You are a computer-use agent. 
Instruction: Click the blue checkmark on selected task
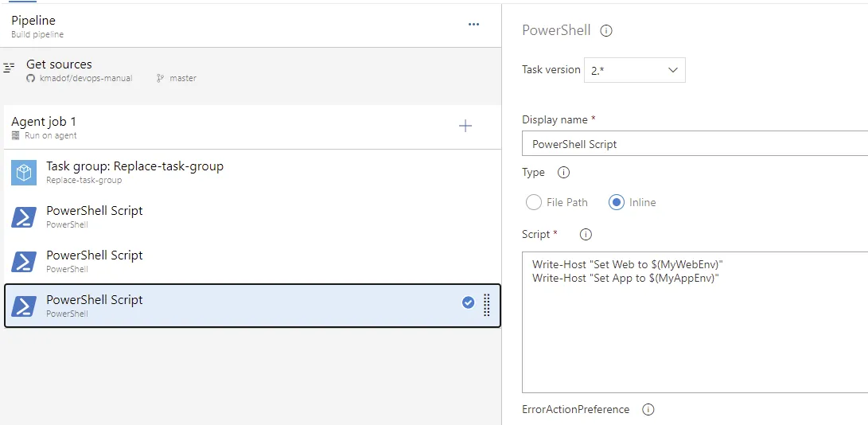coord(468,302)
